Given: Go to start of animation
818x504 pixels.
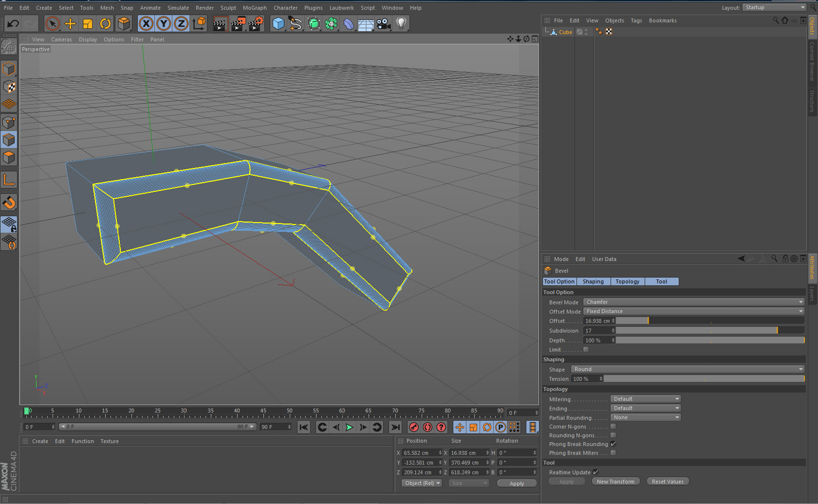Looking at the screenshot, I should coord(304,427).
